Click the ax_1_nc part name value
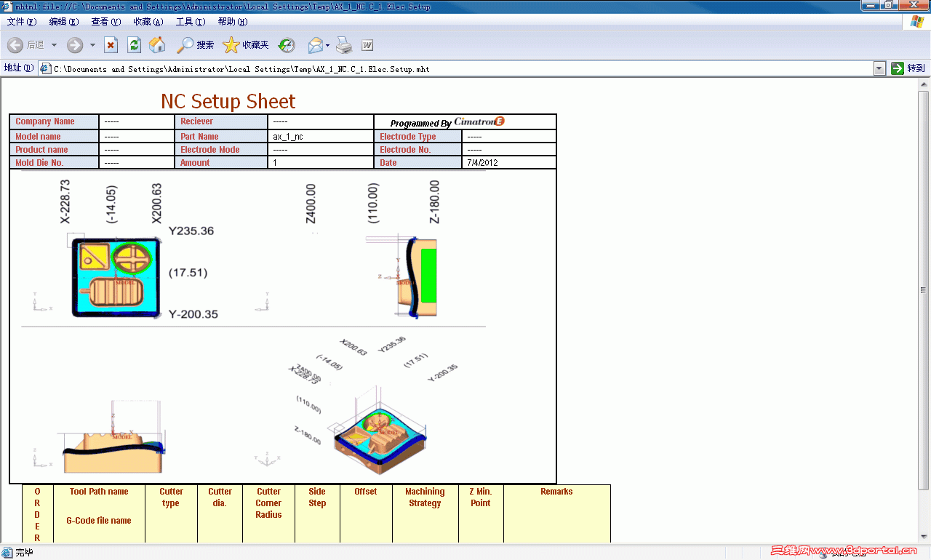 [288, 137]
